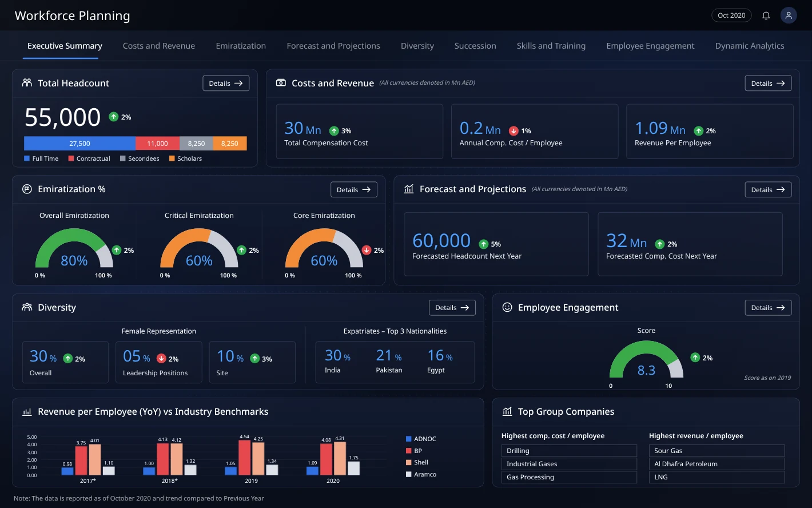Image resolution: width=812 pixels, height=508 pixels.
Task: View Details for Costs and Revenue
Action: tap(768, 83)
